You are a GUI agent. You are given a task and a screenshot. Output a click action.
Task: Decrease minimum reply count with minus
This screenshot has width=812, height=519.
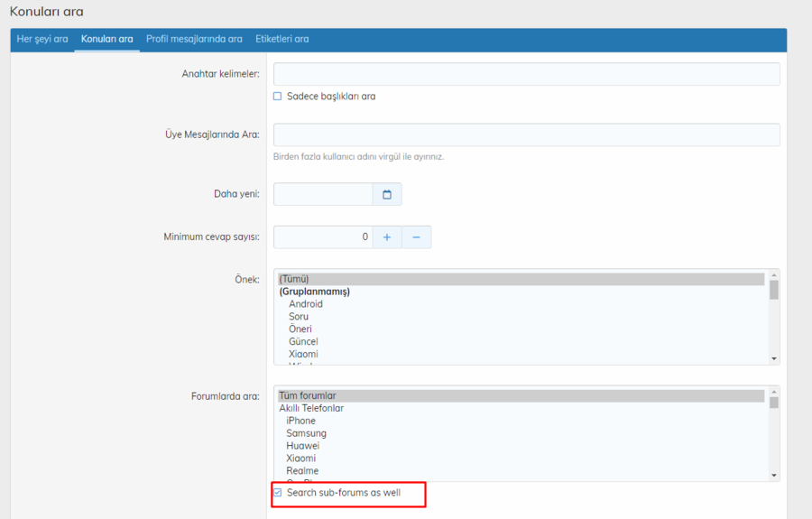(x=416, y=237)
